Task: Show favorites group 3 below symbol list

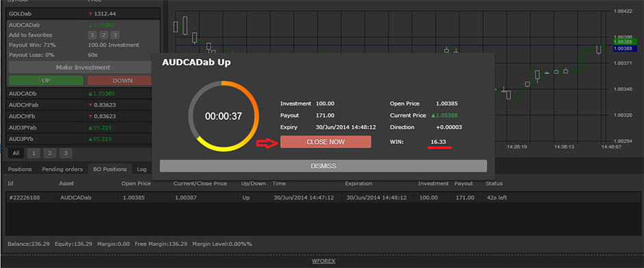Action: click(x=66, y=154)
